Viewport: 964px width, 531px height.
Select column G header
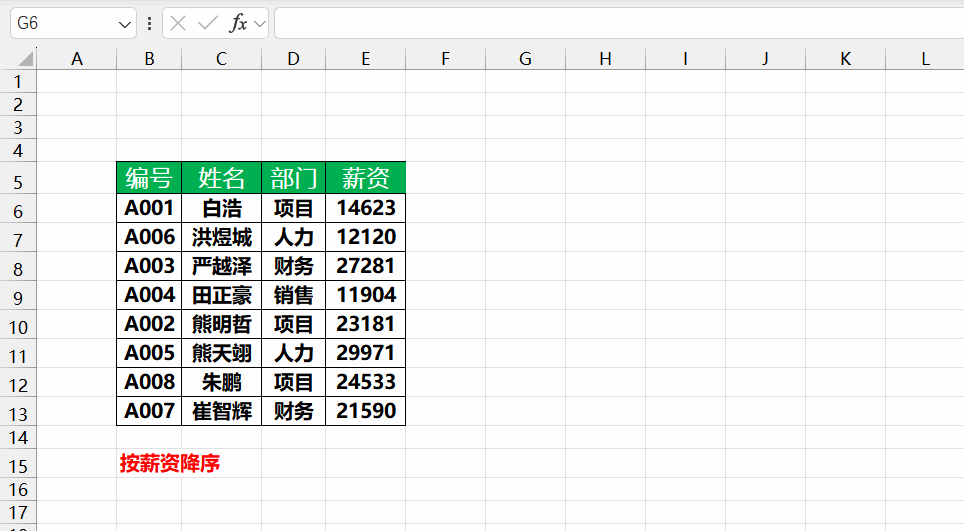[526, 59]
